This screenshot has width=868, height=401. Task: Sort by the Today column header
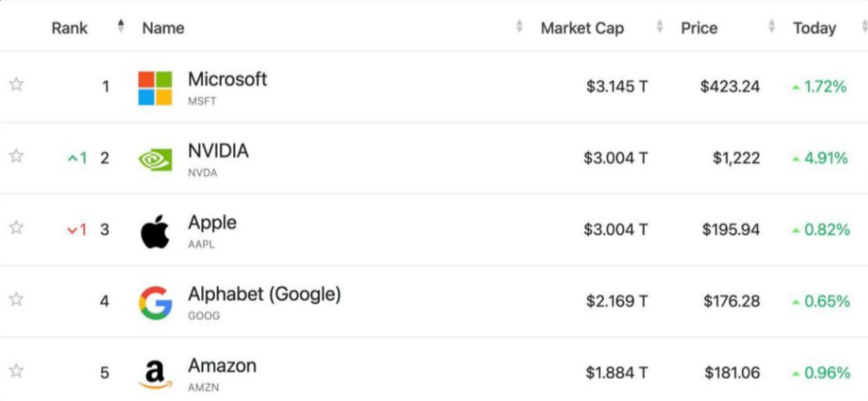pos(814,28)
